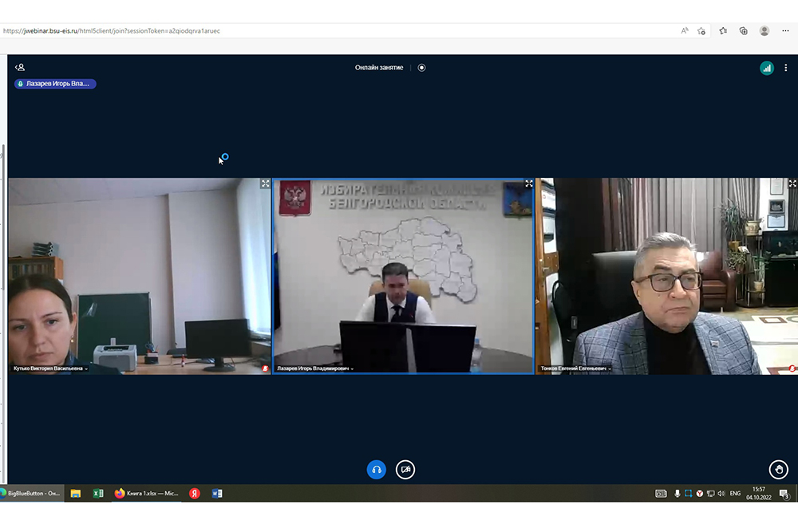Toggle the webcam sharing button

[x=405, y=470]
